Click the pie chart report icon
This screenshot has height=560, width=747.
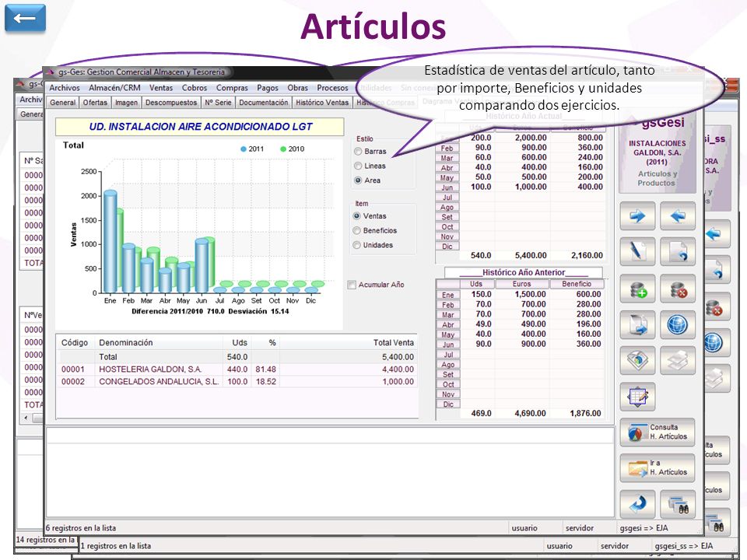[637, 360]
